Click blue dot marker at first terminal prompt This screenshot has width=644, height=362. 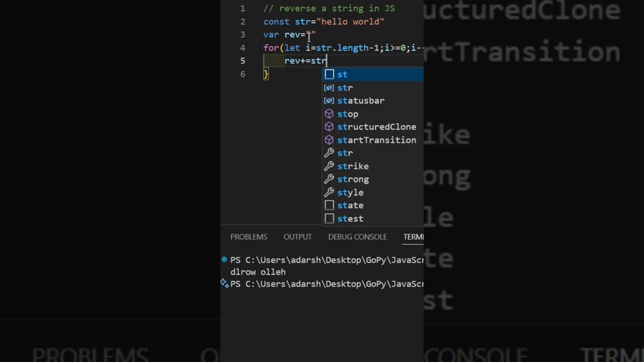click(x=224, y=259)
